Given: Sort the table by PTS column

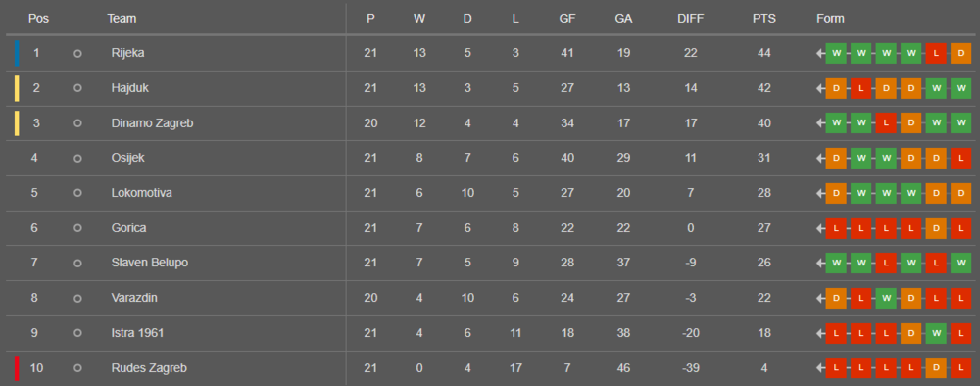Looking at the screenshot, I should 763,19.
